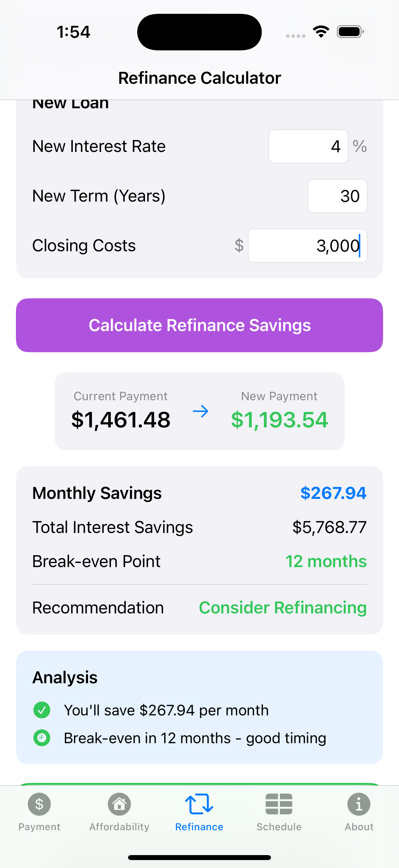Click the Closing Costs input field
The width and height of the screenshot is (399, 868).
pyautogui.click(x=307, y=246)
